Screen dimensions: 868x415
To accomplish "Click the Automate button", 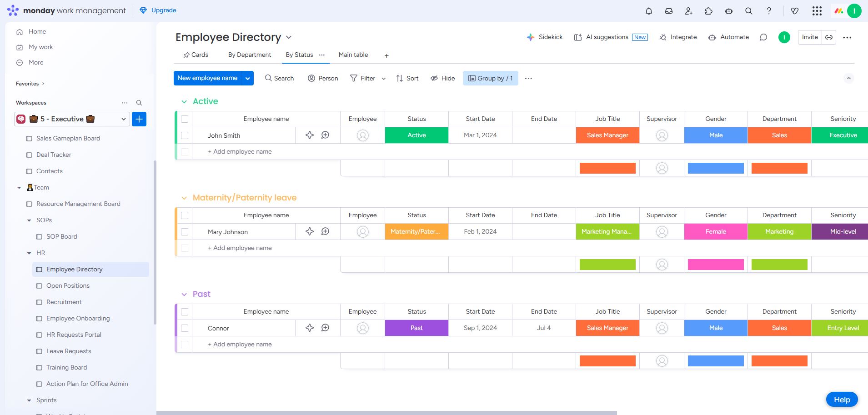I will pyautogui.click(x=728, y=37).
